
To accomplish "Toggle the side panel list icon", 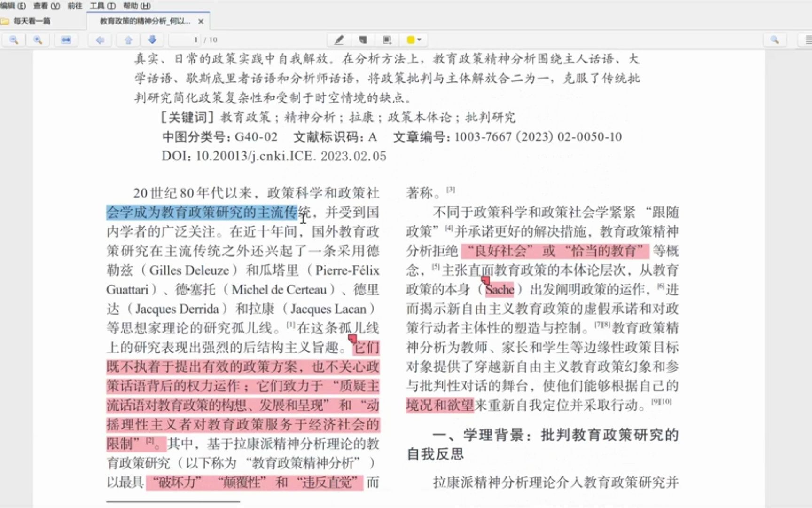I will point(808,40).
